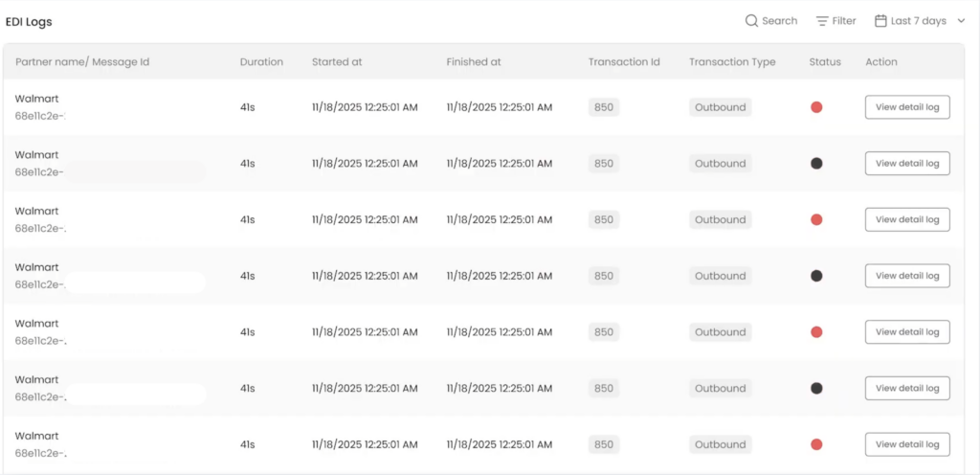The width and height of the screenshot is (980, 475).
Task: Click the Status column header
Action: coord(825,62)
